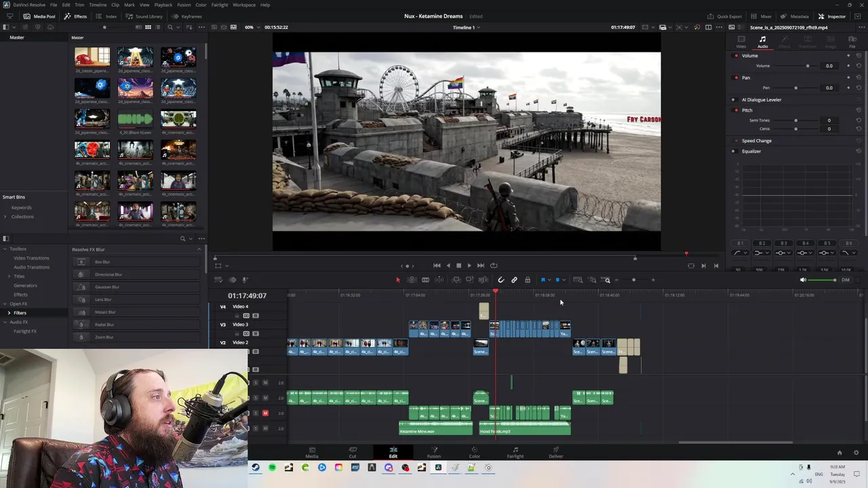This screenshot has height=488, width=868.
Task: Click Quick Export button
Action: 724,16
